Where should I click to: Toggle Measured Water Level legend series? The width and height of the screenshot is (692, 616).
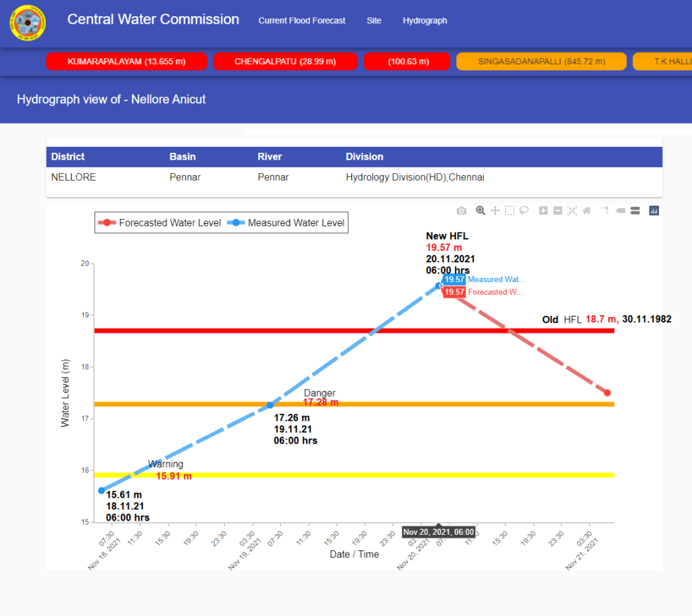click(x=287, y=223)
